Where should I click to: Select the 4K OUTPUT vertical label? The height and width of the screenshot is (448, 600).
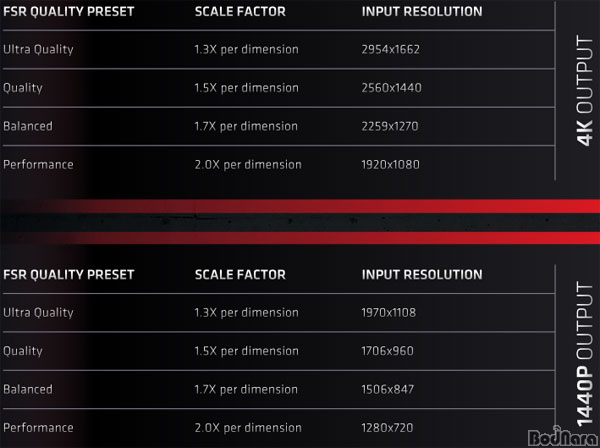point(585,91)
